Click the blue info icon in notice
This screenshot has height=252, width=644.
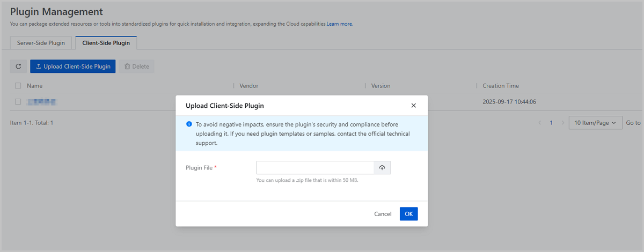[189, 124]
